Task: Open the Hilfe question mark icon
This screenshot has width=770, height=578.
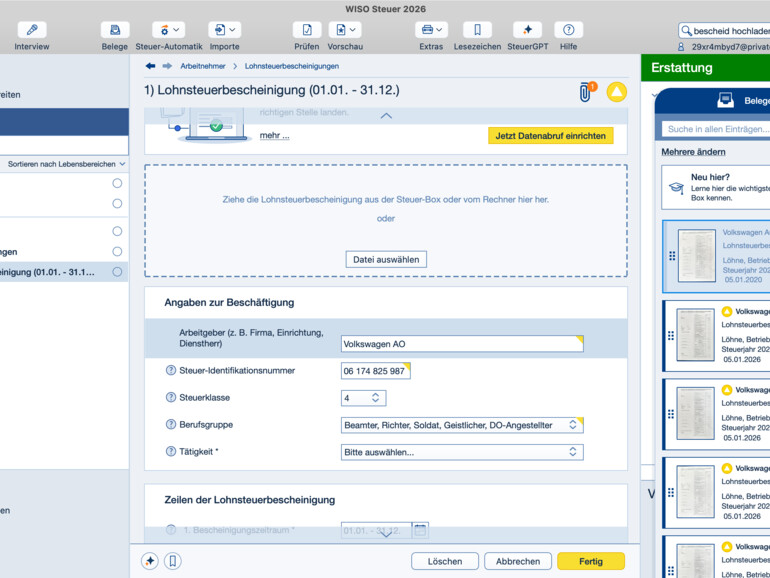Action: point(569,30)
